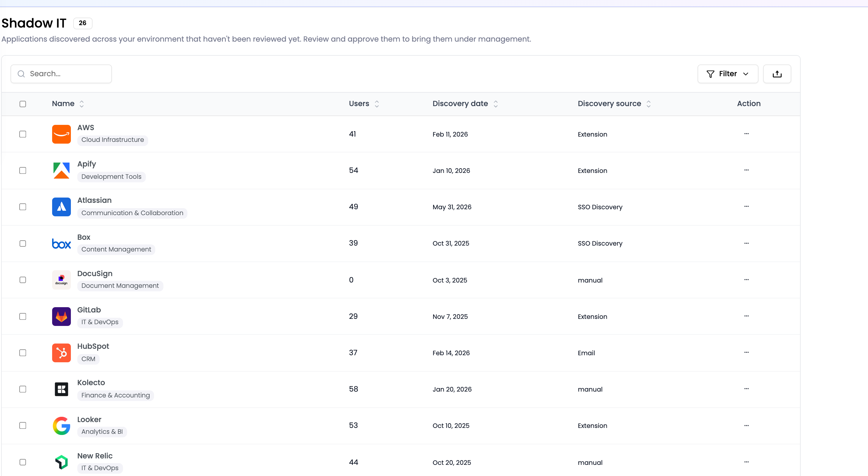The width and height of the screenshot is (868, 476).
Task: Click the 'Feb 14, 2026' discovery date
Action: click(451, 353)
